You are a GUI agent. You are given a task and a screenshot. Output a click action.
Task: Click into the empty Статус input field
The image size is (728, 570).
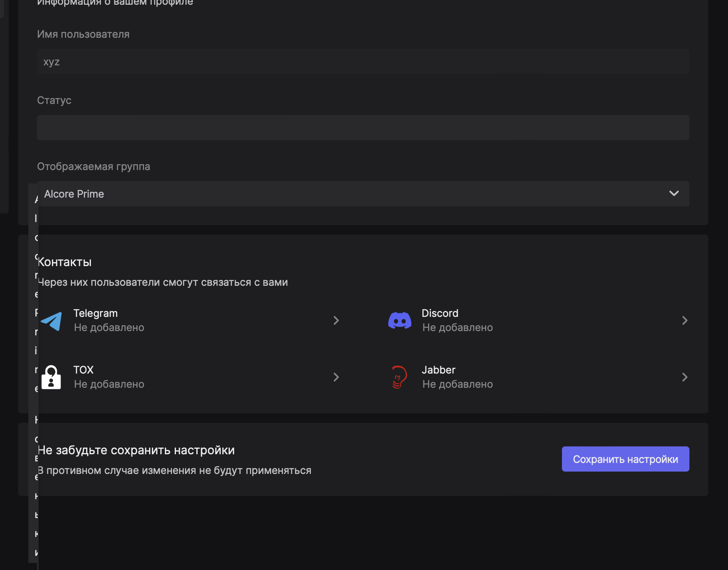363,128
